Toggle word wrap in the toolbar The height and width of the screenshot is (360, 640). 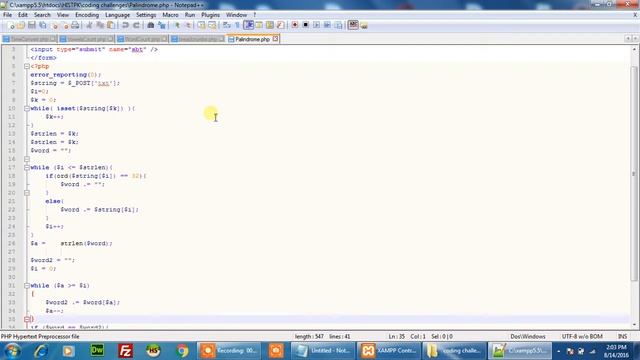click(227, 25)
